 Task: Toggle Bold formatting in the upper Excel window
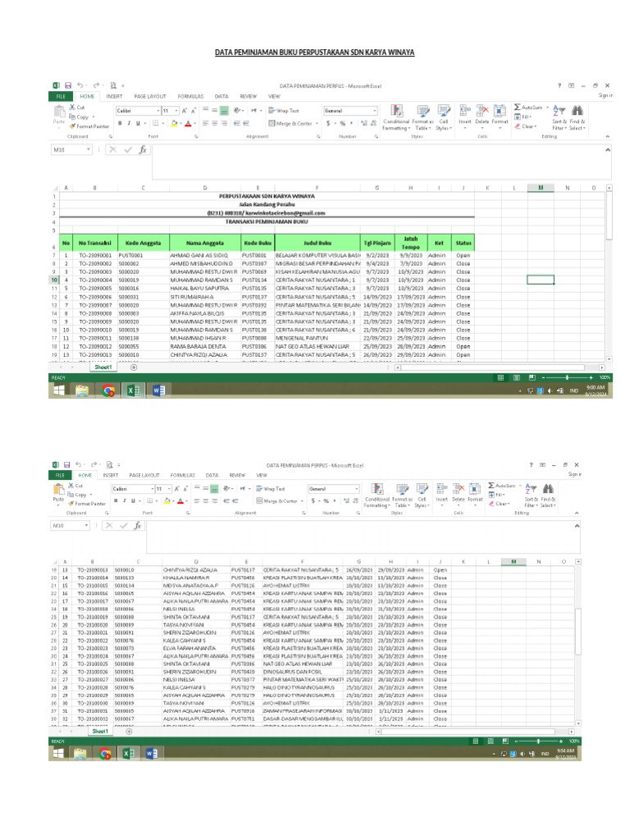point(120,123)
